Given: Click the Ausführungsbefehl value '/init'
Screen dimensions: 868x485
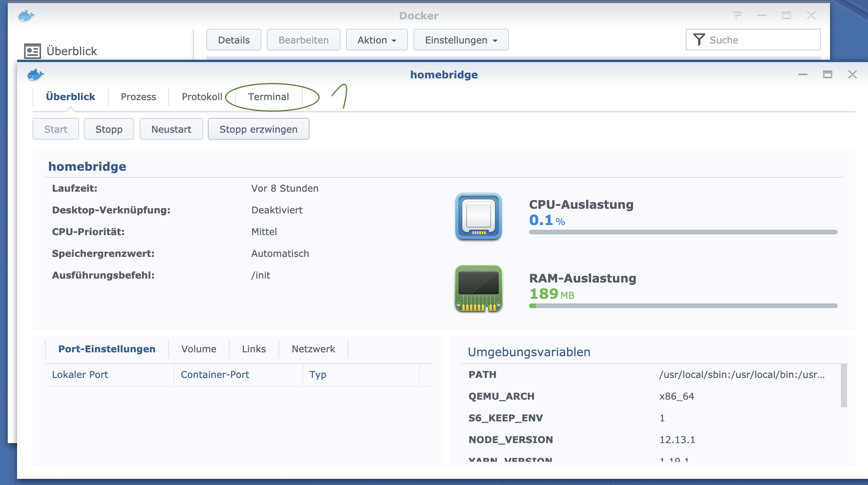Looking at the screenshot, I should [x=261, y=275].
